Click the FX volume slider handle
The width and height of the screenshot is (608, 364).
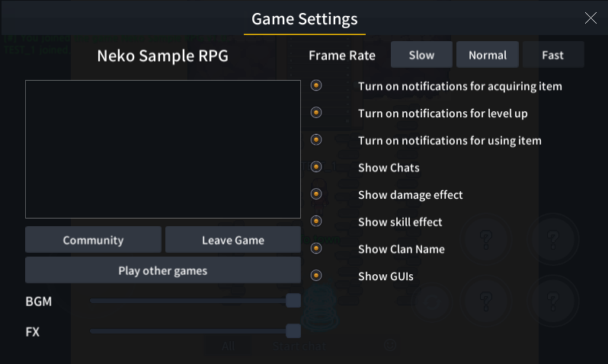(x=293, y=331)
